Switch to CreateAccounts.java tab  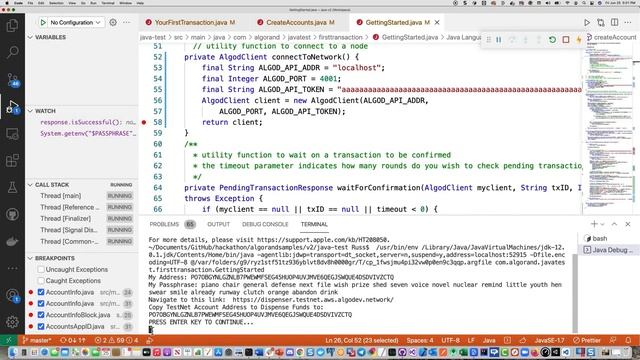tap(300, 22)
